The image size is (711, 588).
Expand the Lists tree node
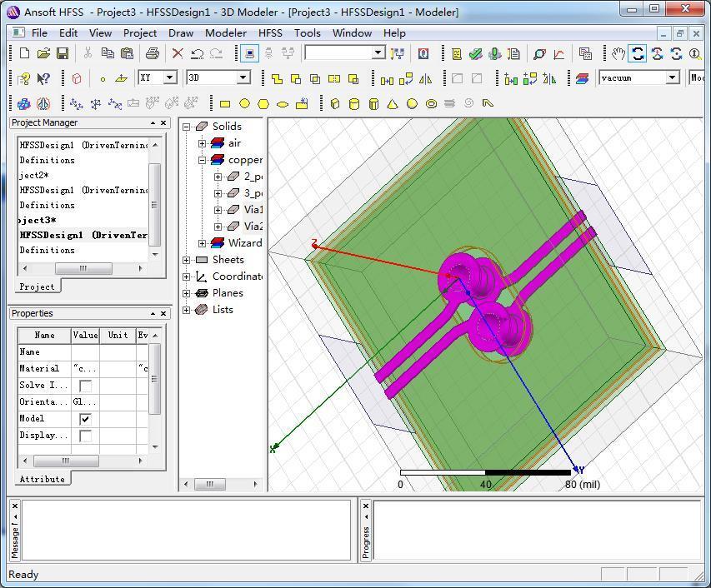tap(187, 311)
